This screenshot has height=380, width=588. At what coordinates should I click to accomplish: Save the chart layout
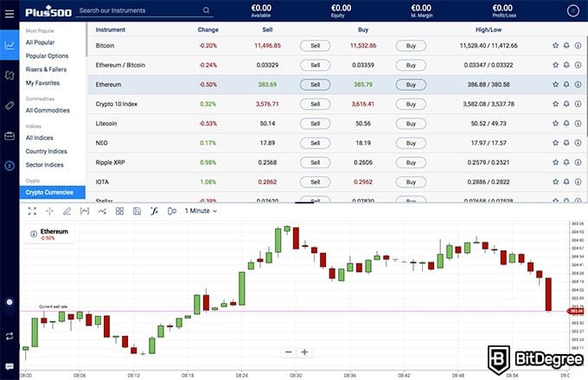[137, 211]
